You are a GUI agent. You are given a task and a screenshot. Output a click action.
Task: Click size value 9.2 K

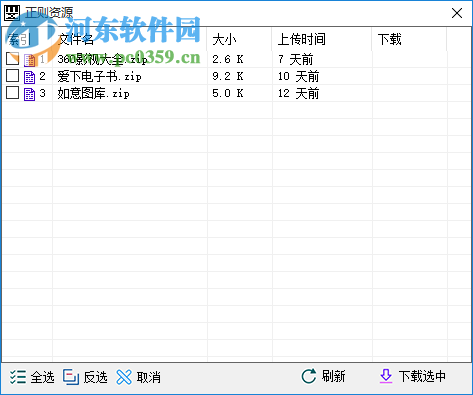tap(228, 76)
